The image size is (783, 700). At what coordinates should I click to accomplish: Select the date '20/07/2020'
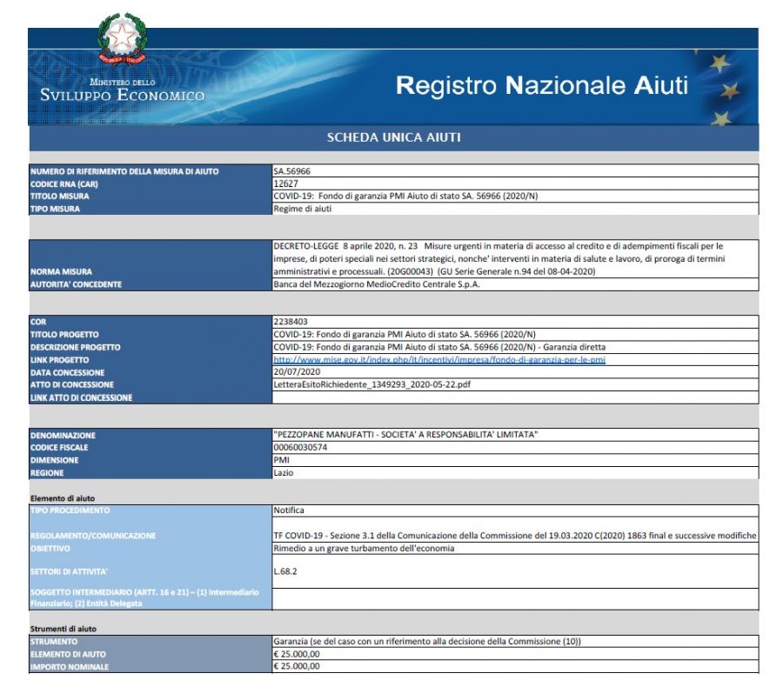tap(297, 372)
